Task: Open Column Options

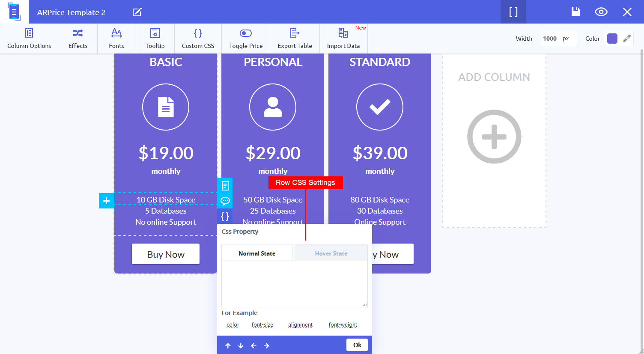Action: [x=29, y=39]
